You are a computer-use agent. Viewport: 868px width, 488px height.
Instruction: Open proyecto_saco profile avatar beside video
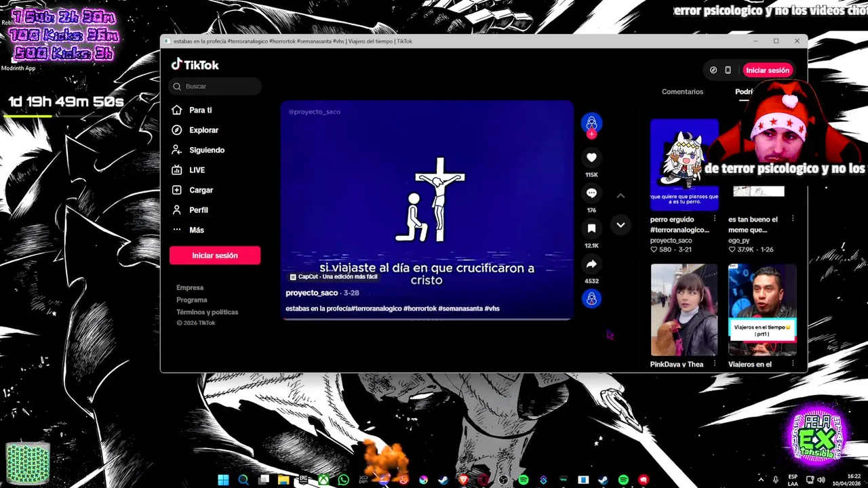click(591, 122)
